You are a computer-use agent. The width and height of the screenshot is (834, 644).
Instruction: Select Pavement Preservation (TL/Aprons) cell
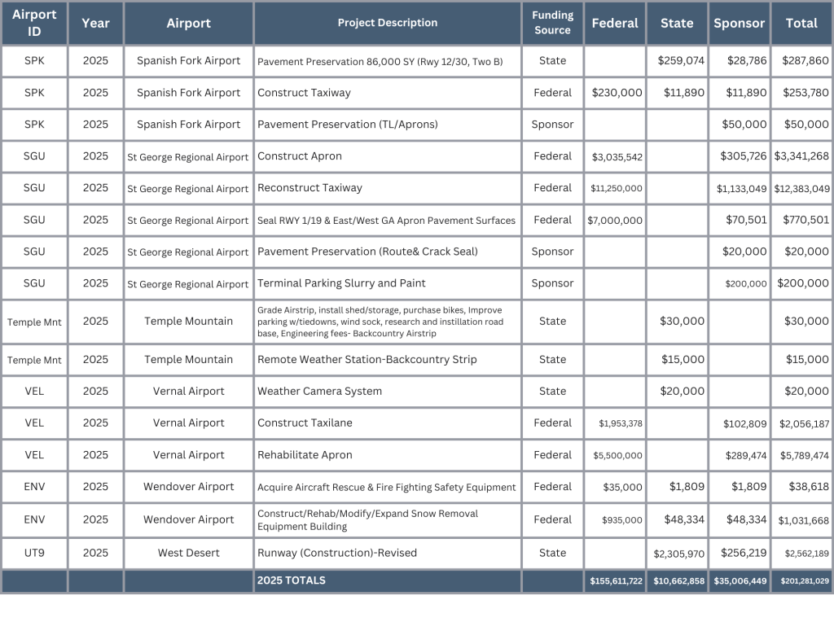click(387, 125)
